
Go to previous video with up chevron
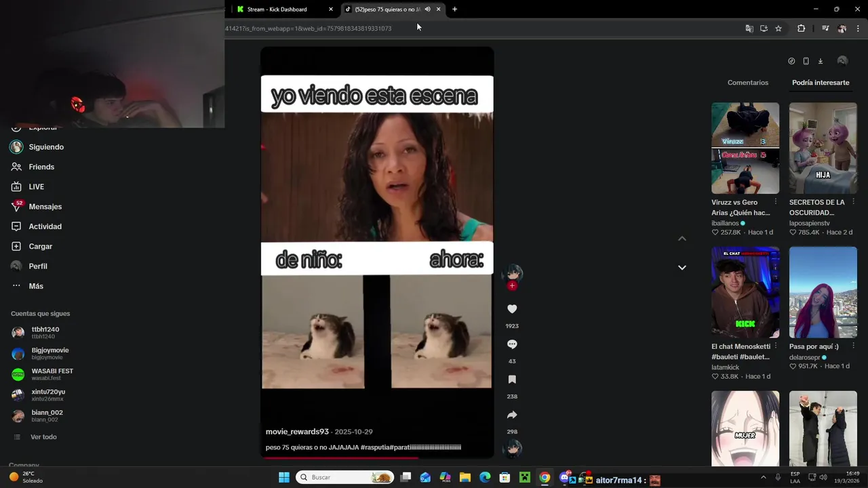point(682,239)
